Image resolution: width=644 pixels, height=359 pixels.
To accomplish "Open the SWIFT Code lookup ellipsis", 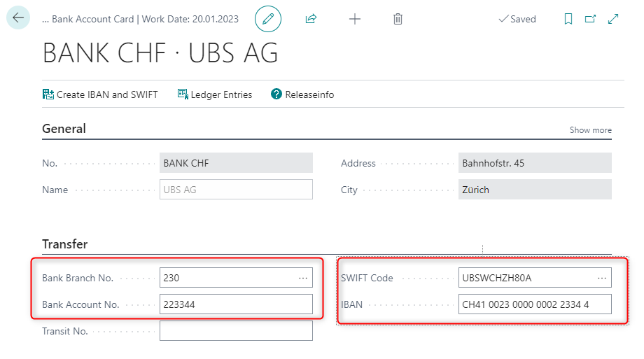I will [x=601, y=278].
